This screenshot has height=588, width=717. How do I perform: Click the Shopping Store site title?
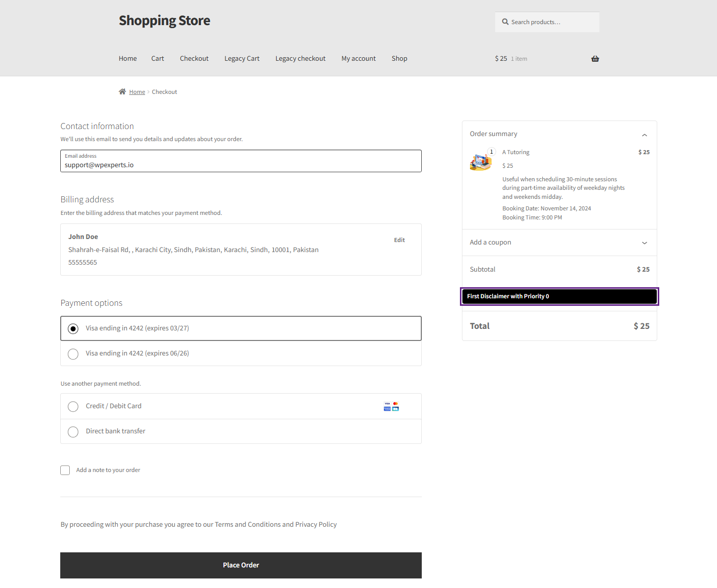pyautogui.click(x=164, y=21)
